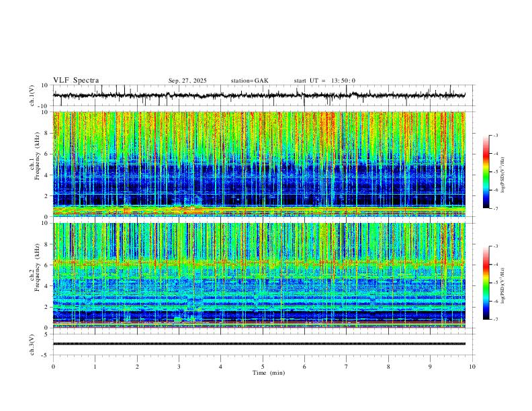Screen dimensions: 532x411
Task: Click the ch.2 spectrogram panel
Action: [259, 275]
